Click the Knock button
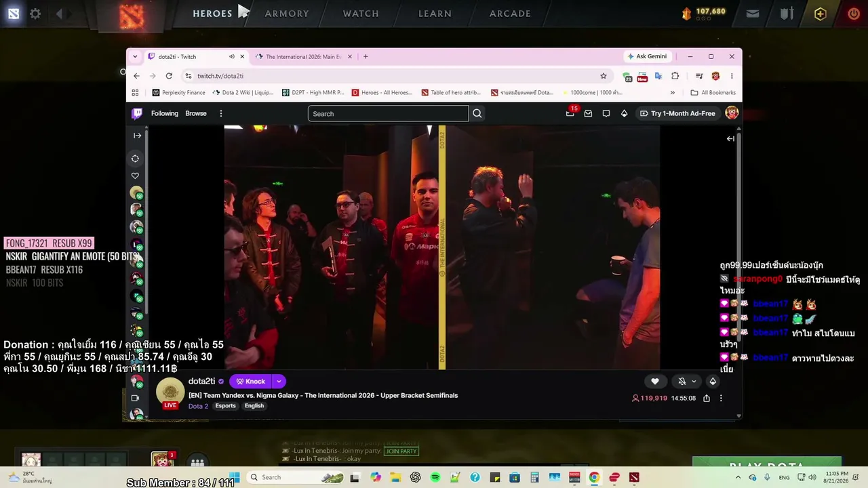 tap(250, 381)
